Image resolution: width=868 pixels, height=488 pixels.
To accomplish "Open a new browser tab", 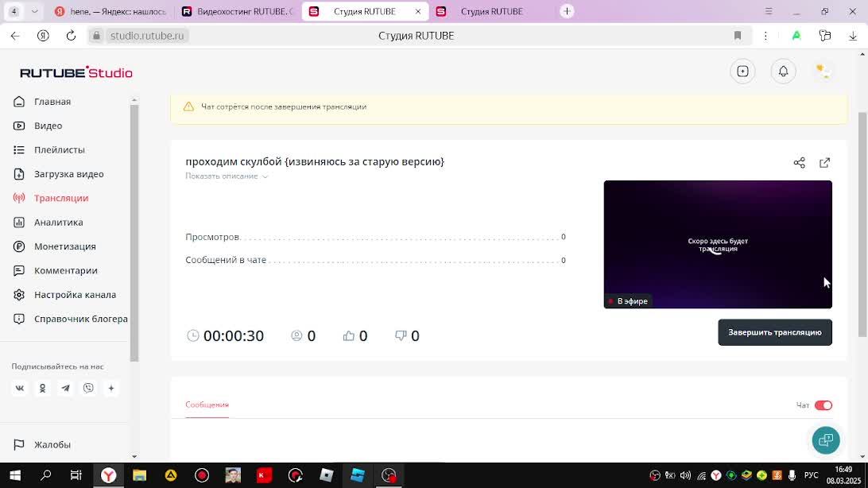I will click(567, 12).
